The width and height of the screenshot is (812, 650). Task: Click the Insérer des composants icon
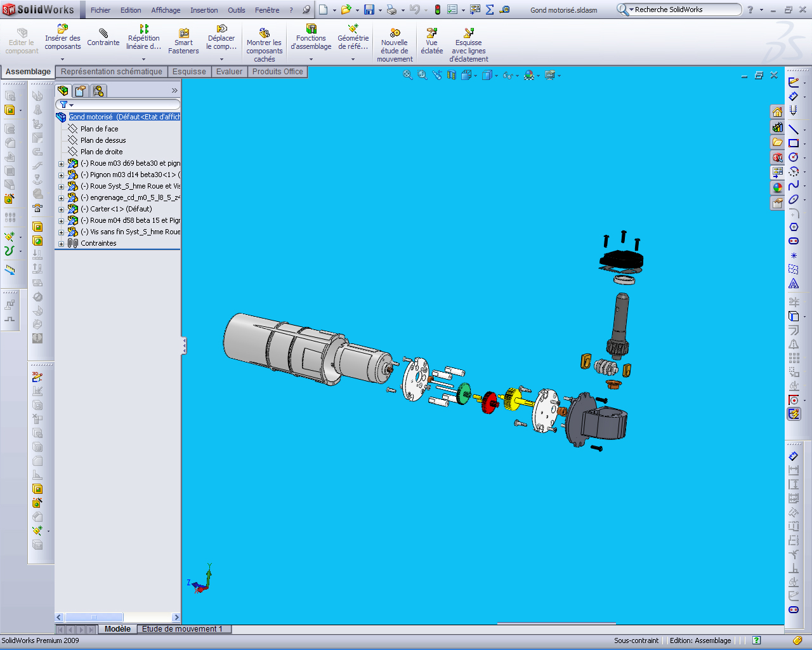[62, 29]
